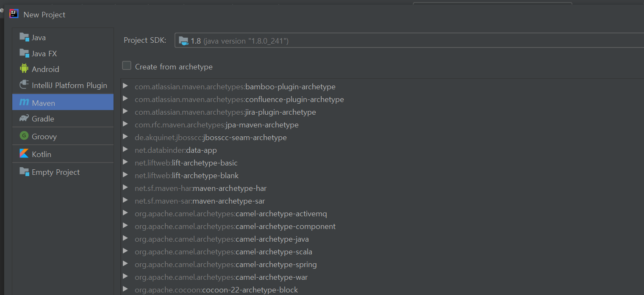Click the Project SDK label
Image resolution: width=644 pixels, height=295 pixels.
click(145, 40)
